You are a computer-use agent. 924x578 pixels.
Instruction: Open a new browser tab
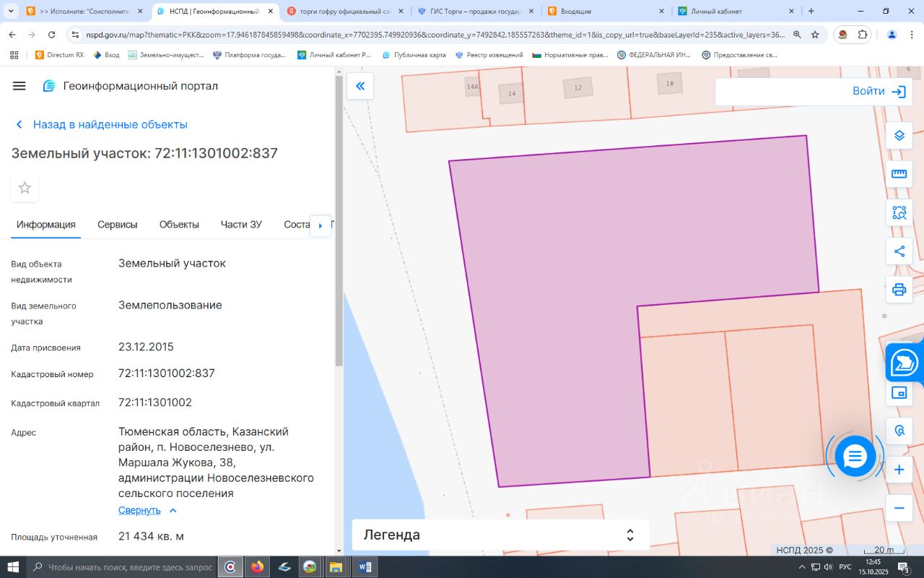click(811, 11)
